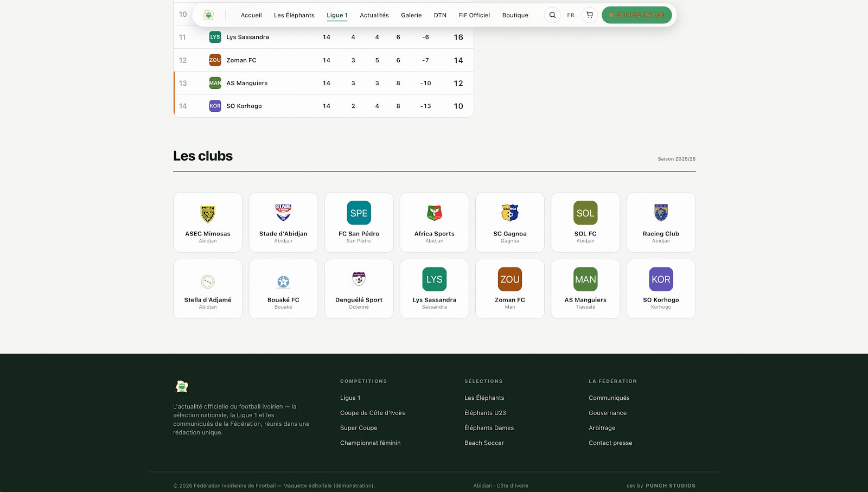
Task: Click the SC Gagnoa crest
Action: tap(510, 213)
